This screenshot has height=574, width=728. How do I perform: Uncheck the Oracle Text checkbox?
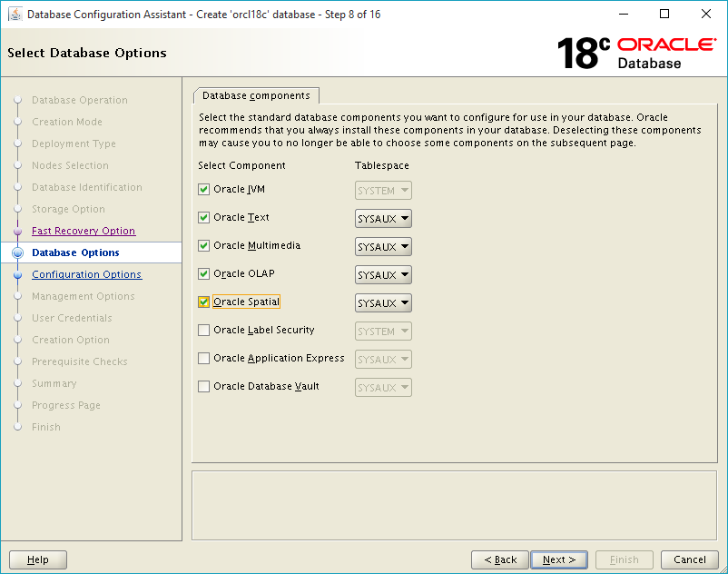pyautogui.click(x=203, y=217)
